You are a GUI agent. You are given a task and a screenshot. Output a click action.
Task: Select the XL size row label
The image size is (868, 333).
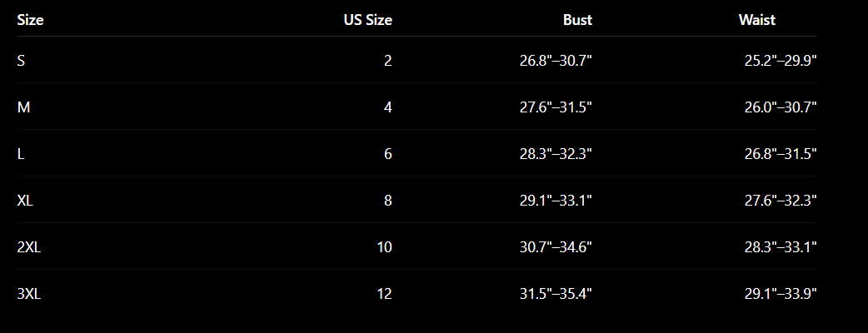[25, 200]
